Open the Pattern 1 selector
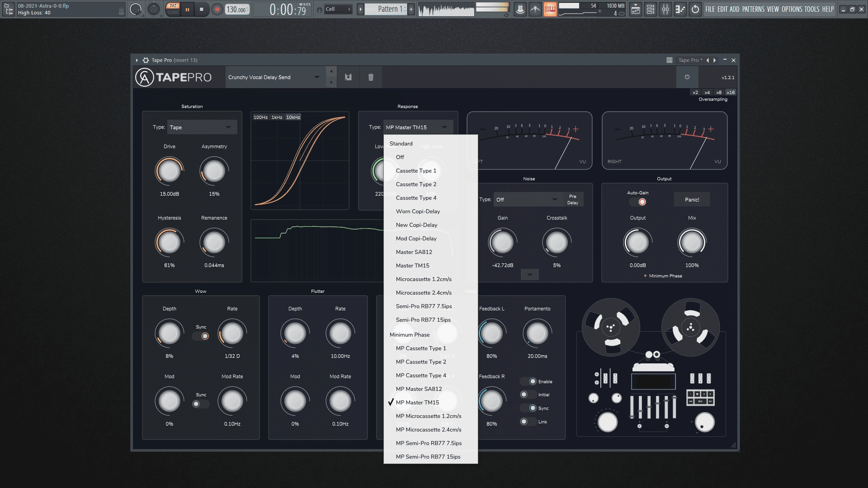This screenshot has height=488, width=868. coord(386,9)
